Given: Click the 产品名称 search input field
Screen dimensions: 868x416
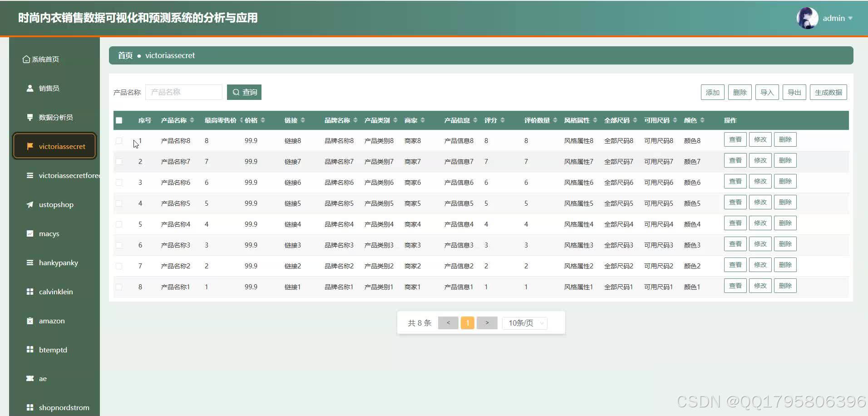Looking at the screenshot, I should point(184,92).
